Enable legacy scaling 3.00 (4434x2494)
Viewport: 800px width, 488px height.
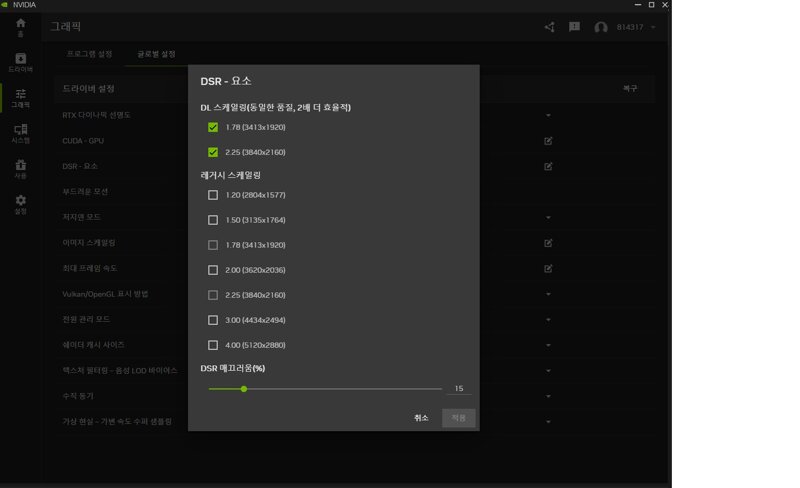(213, 320)
